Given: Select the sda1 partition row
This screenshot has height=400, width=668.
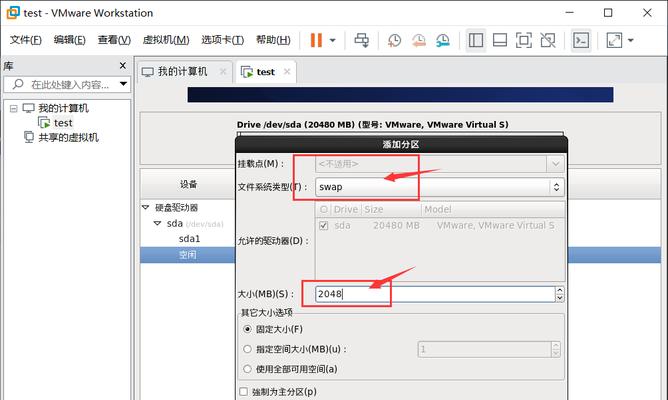Looking at the screenshot, I should [x=190, y=239].
